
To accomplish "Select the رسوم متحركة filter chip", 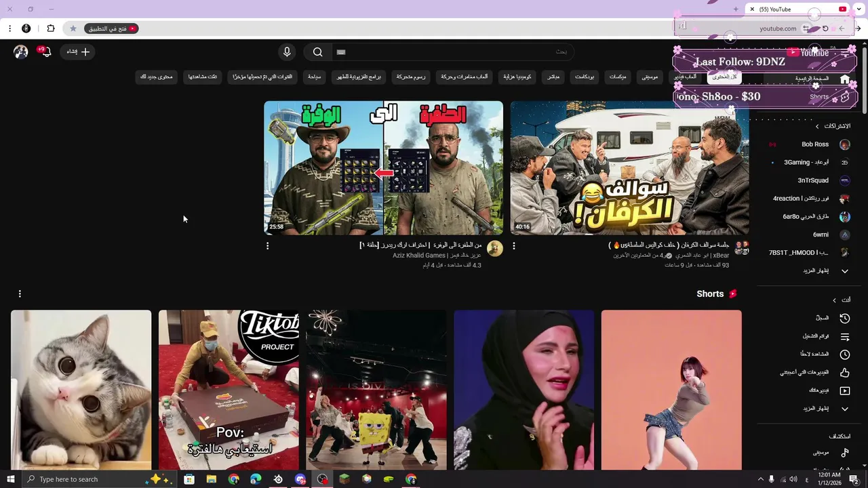I will (x=411, y=77).
